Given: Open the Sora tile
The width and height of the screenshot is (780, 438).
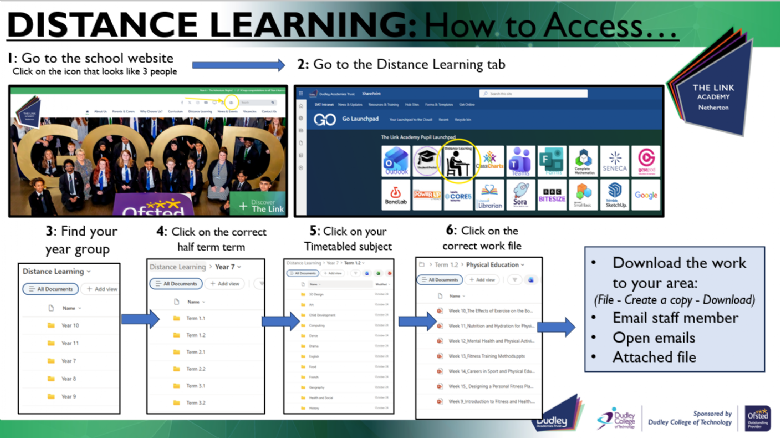Looking at the screenshot, I should (521, 195).
